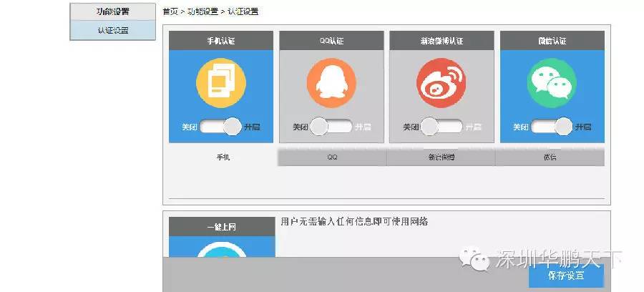This screenshot has height=292, width=644.
Task: Open 功能设置 in the sidebar
Action: tap(113, 11)
